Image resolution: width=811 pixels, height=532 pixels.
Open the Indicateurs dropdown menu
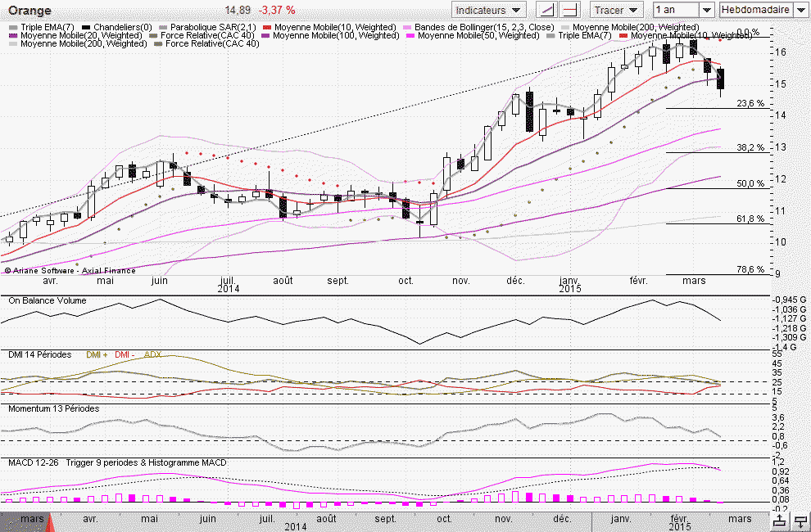point(489,10)
